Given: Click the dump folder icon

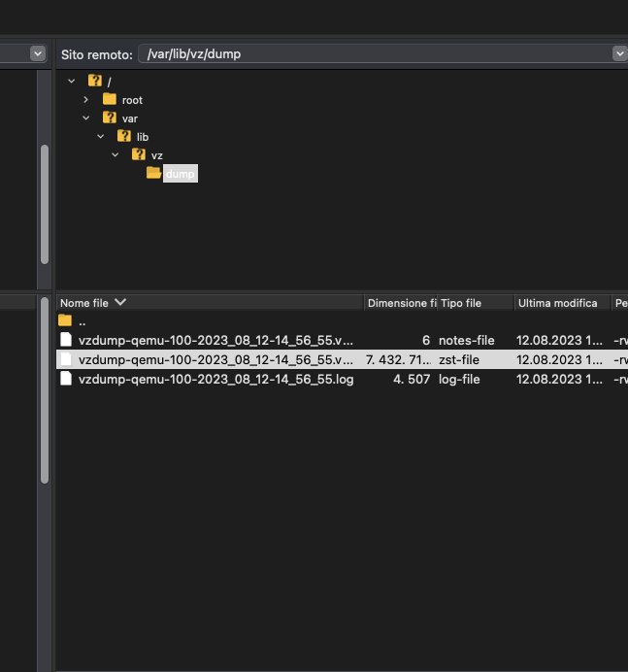Looking at the screenshot, I should click(x=153, y=173).
